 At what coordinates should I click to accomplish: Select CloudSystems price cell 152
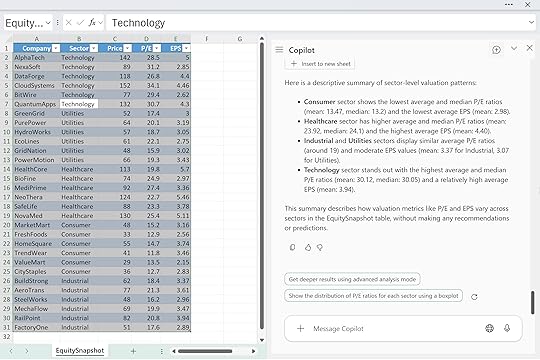pos(115,85)
